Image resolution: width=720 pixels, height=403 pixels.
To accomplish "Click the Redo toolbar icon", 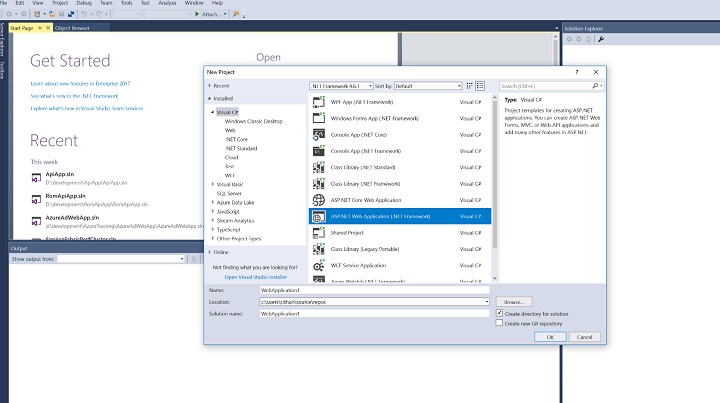I will [x=99, y=14].
